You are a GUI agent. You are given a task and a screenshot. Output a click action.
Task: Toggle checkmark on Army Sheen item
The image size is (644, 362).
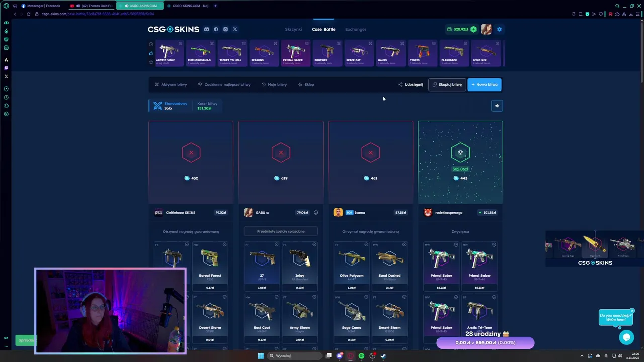(x=314, y=297)
